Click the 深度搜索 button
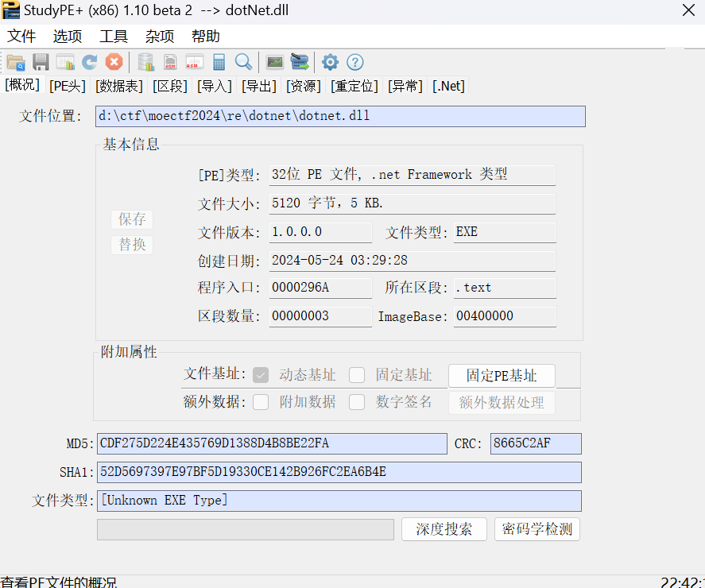The width and height of the screenshot is (705, 588). click(x=444, y=529)
